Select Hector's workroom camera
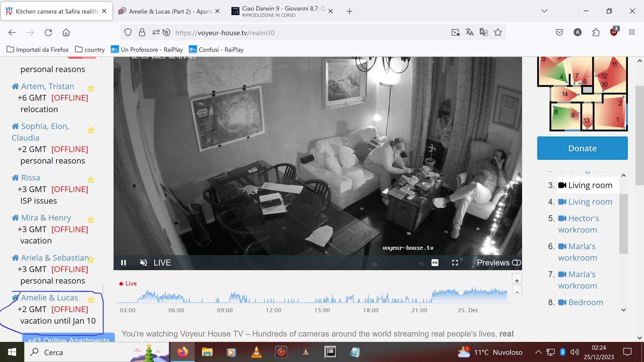This screenshot has height=362, width=644. (x=579, y=224)
